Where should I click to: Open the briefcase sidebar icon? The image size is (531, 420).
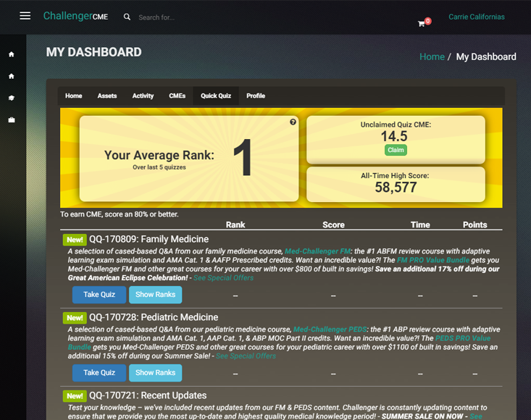tap(12, 119)
